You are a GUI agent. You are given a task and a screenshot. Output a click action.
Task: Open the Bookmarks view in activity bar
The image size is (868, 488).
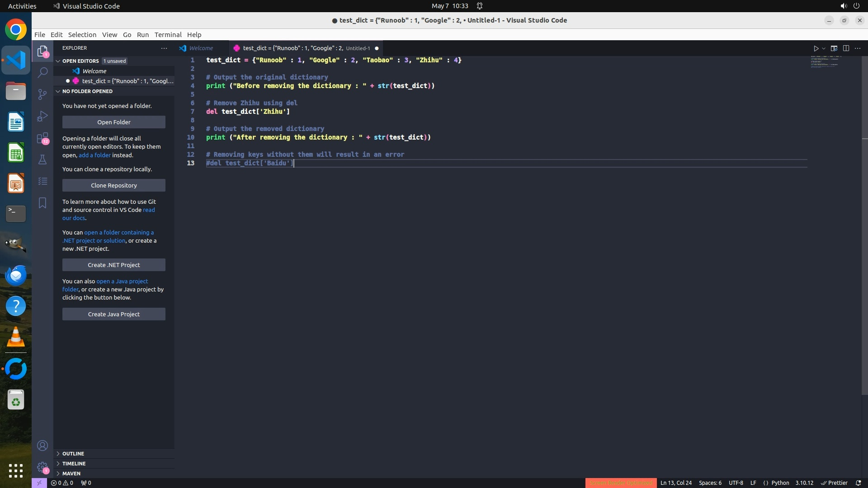click(42, 203)
